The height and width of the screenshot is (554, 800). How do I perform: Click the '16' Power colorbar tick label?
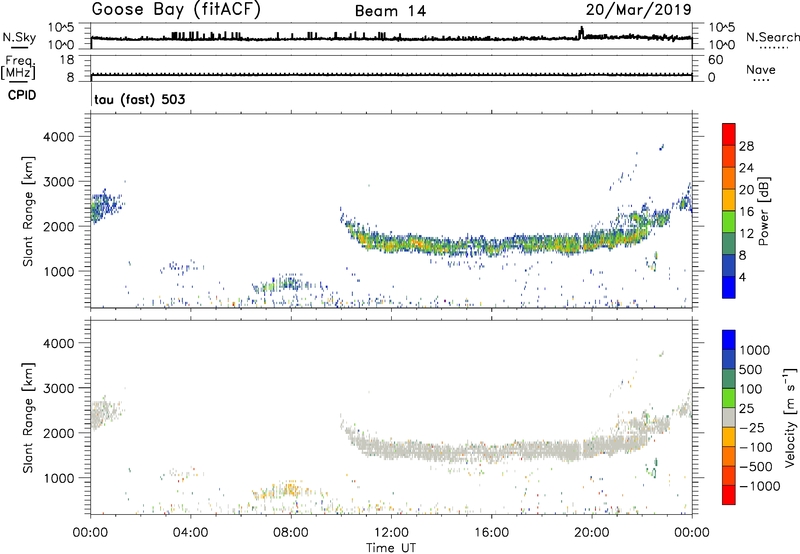pos(746,212)
